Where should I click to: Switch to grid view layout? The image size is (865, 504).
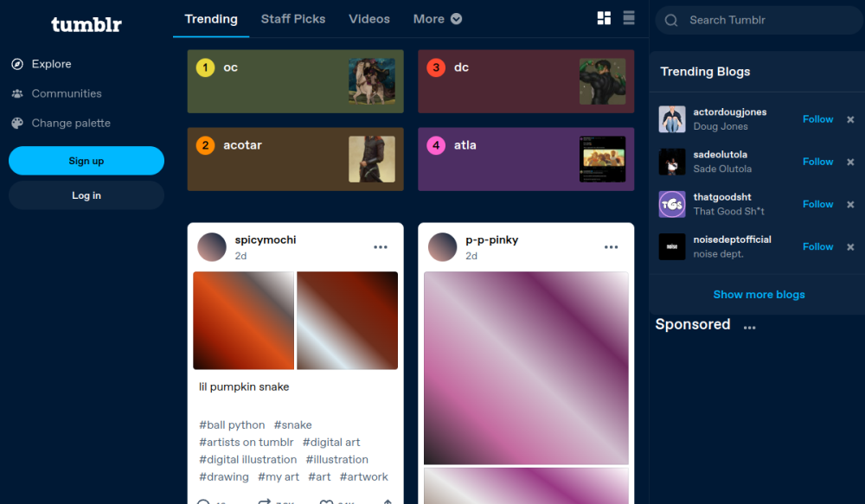[604, 18]
